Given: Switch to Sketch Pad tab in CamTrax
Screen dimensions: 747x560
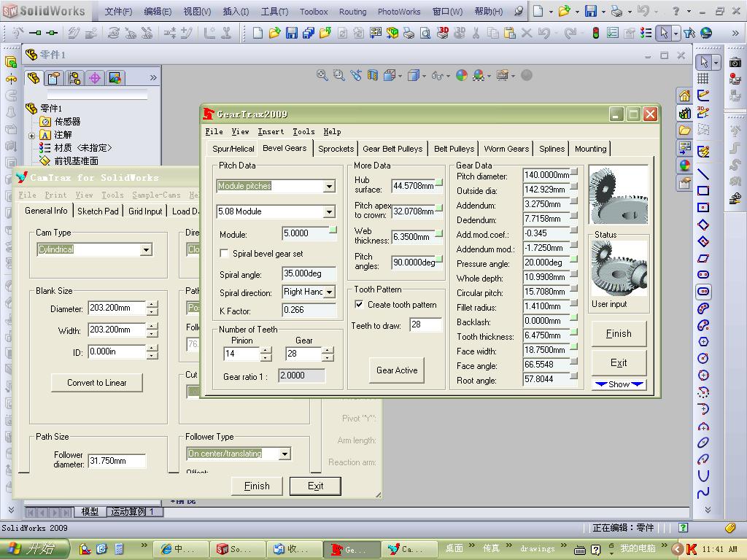Looking at the screenshot, I should [x=98, y=211].
